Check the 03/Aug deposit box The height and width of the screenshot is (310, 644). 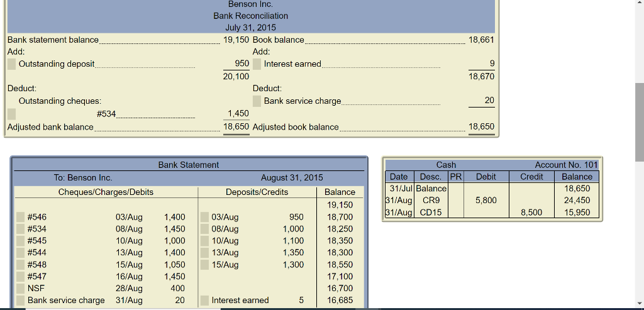204,217
